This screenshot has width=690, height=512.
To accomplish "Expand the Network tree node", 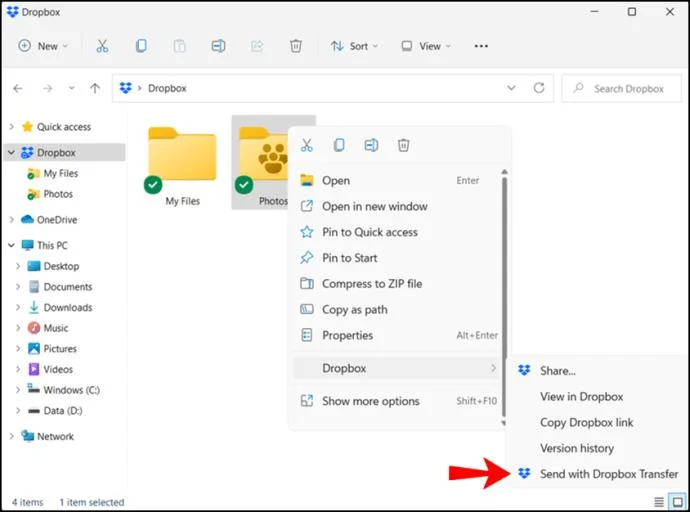I will tap(11, 436).
